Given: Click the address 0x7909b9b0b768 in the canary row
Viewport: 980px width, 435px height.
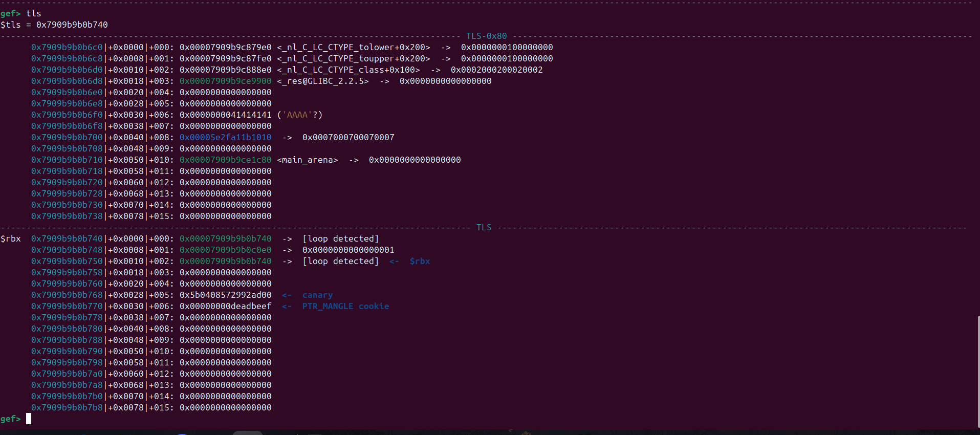Looking at the screenshot, I should coord(67,295).
